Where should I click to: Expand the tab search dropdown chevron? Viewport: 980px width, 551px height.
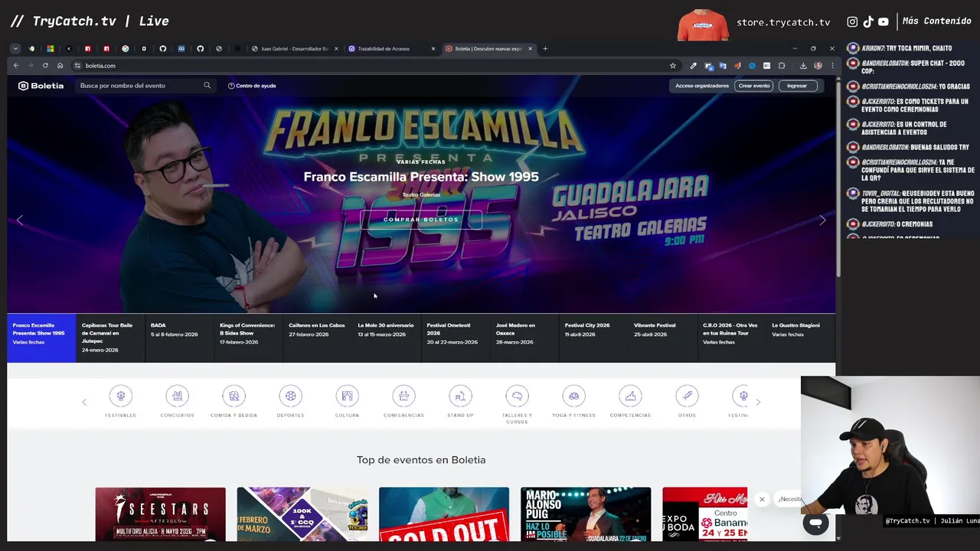pos(15,49)
